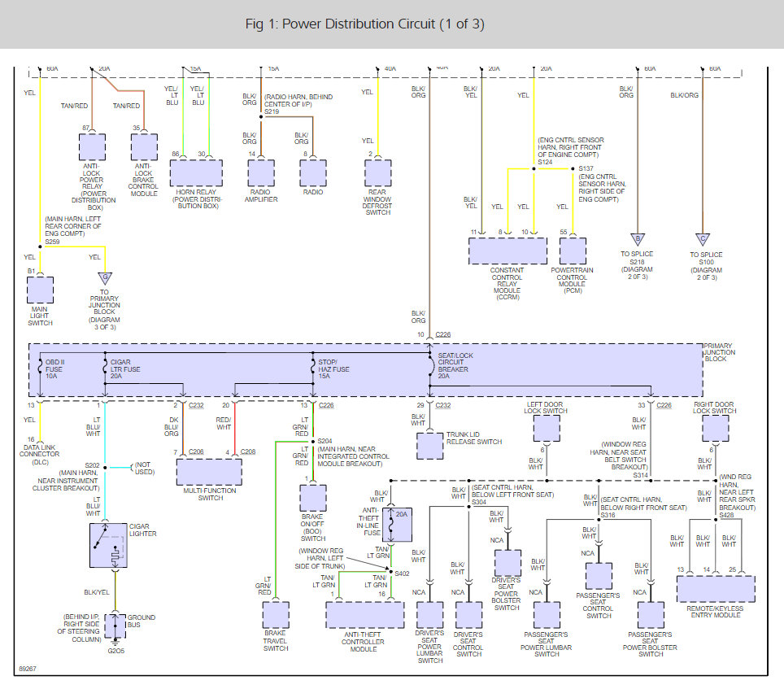Click the powertrain control module box
Viewport: 784px width, 689px height.
click(x=573, y=251)
